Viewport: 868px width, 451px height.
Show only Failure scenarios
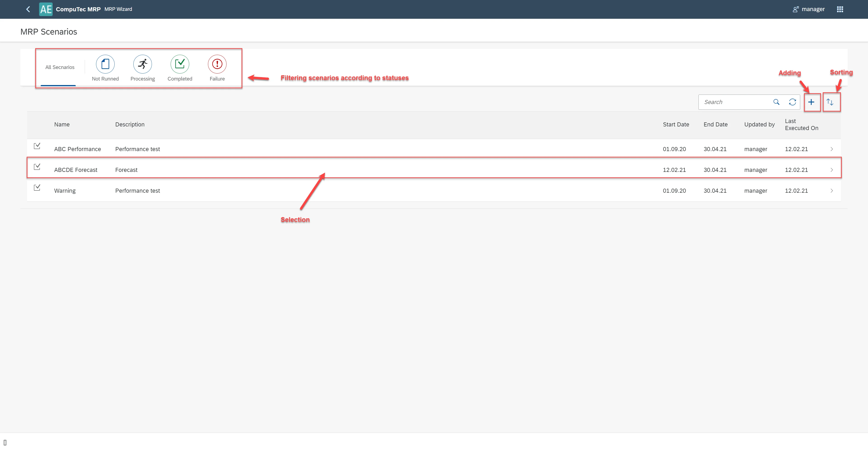pos(217,64)
